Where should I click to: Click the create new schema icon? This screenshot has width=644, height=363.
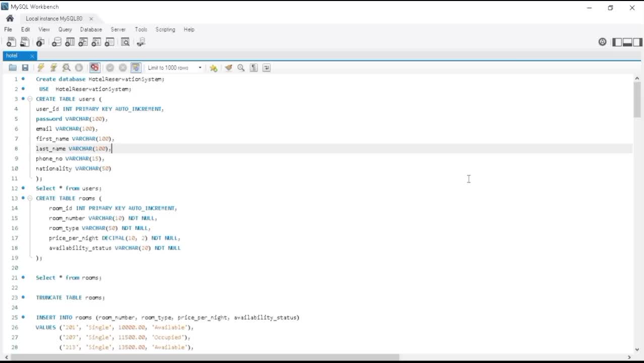(56, 42)
